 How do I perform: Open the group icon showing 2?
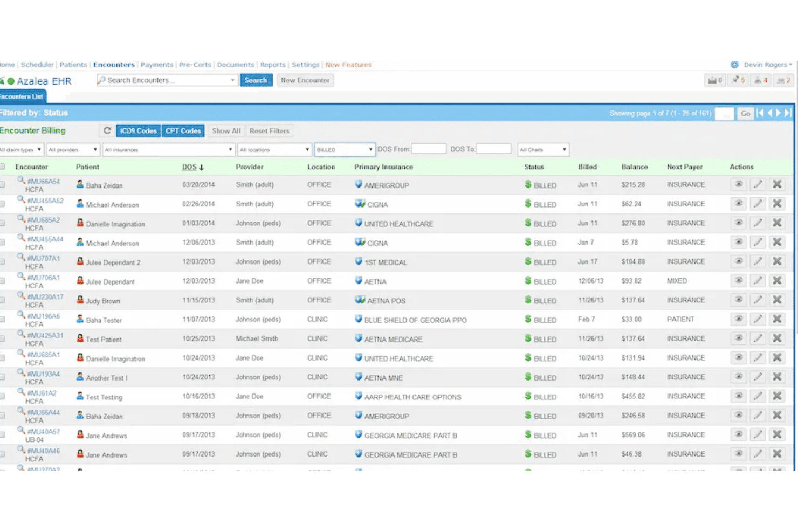tap(783, 80)
